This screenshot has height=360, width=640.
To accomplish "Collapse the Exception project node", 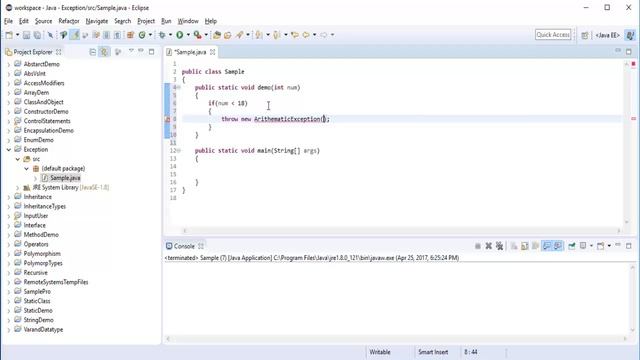I will [9, 150].
